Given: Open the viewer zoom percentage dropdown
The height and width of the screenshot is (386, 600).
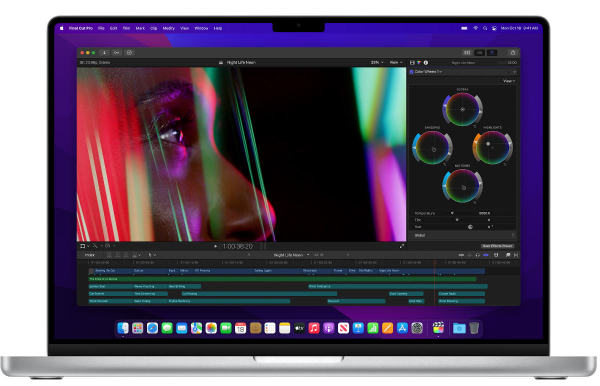Looking at the screenshot, I should tap(377, 62).
